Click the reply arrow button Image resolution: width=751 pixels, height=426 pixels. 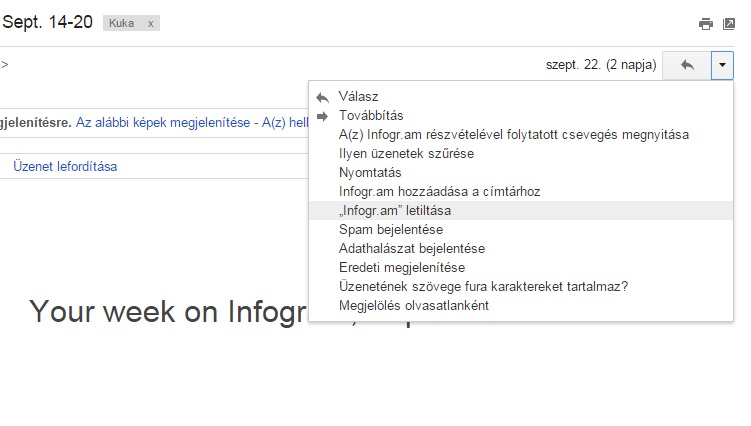tap(687, 65)
